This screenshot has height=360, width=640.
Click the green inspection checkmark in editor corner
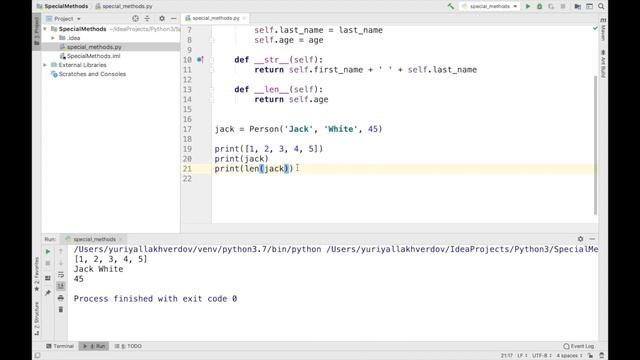pos(595,28)
